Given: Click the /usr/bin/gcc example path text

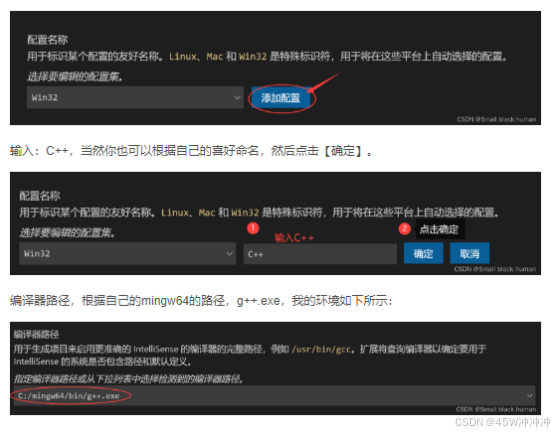Looking at the screenshot, I should click(x=321, y=349).
